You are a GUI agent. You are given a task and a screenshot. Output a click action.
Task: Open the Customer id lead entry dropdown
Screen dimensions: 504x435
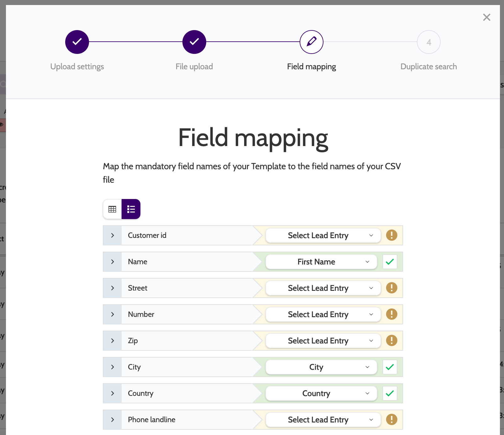click(x=323, y=235)
